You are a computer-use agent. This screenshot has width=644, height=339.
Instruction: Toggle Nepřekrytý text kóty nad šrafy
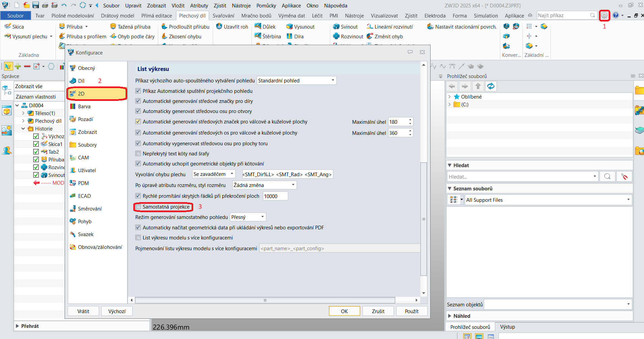138,154
